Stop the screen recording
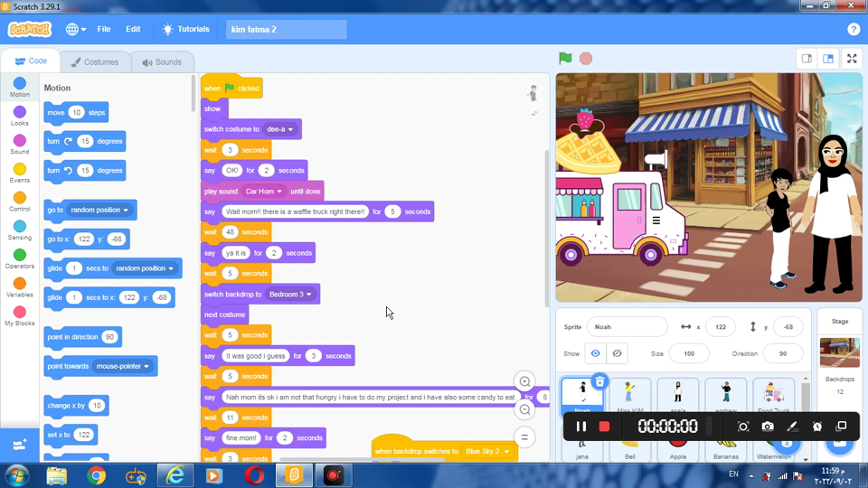The image size is (868, 488). coord(604,427)
